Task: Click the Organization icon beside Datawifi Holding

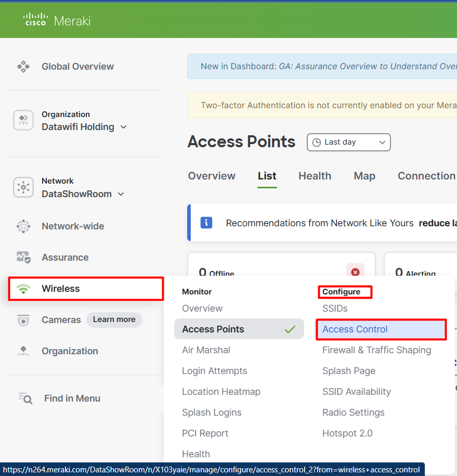Action: pos(23,120)
